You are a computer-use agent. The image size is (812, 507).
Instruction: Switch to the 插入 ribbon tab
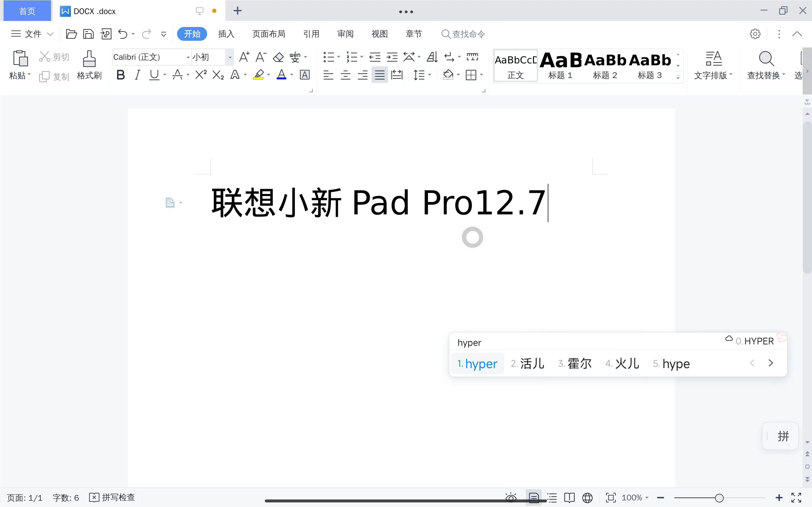point(226,34)
